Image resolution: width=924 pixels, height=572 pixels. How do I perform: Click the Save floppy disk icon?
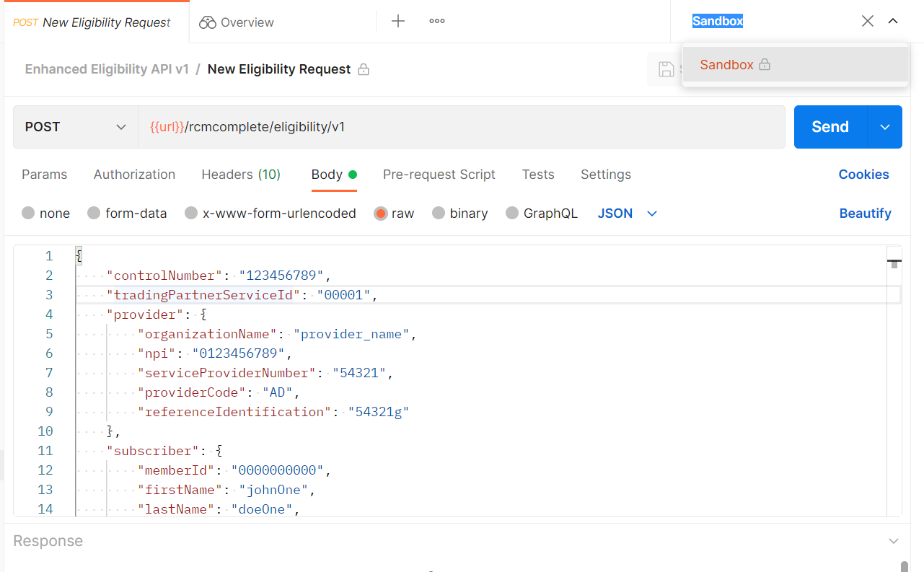coord(666,69)
